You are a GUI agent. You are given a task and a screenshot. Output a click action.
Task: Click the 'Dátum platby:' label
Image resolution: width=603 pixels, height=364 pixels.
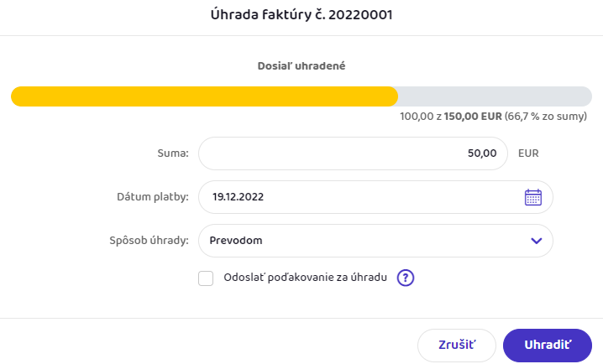point(152,197)
